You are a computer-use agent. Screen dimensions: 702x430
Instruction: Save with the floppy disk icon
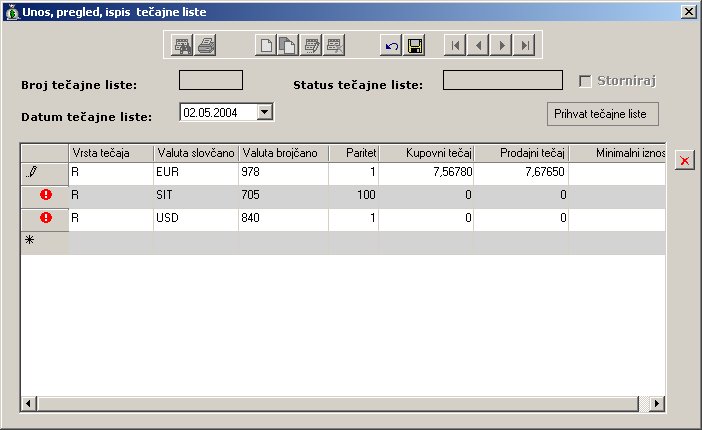414,45
